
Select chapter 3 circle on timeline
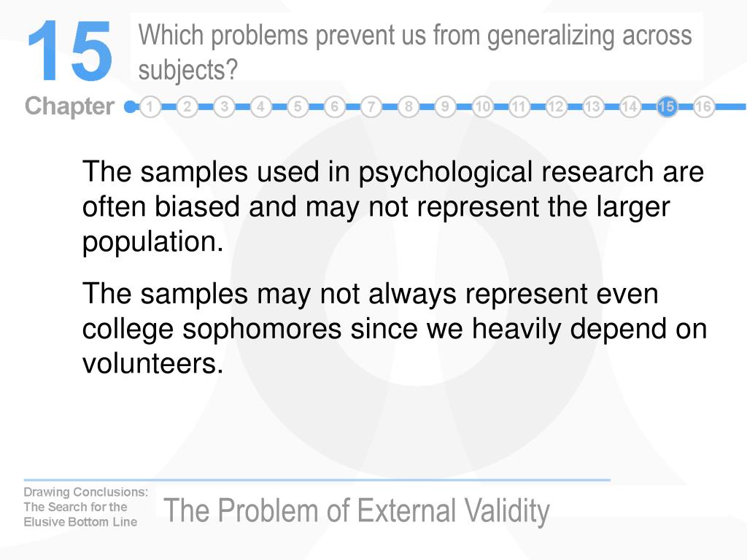224,106
